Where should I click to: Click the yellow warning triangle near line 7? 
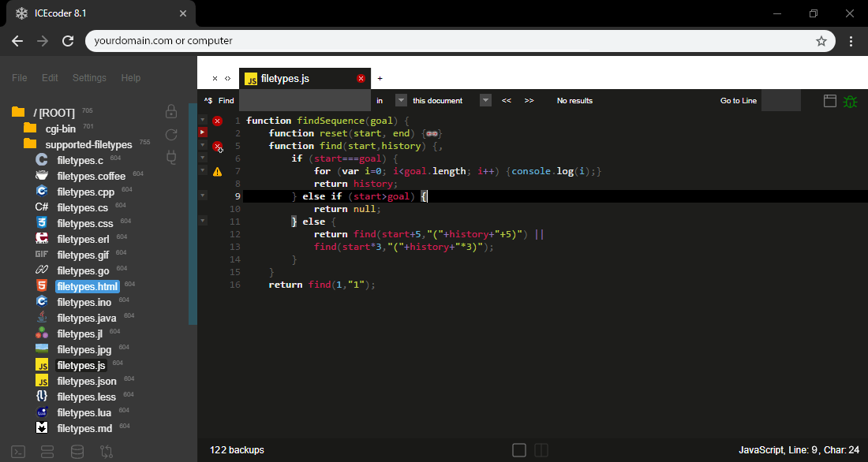(218, 170)
